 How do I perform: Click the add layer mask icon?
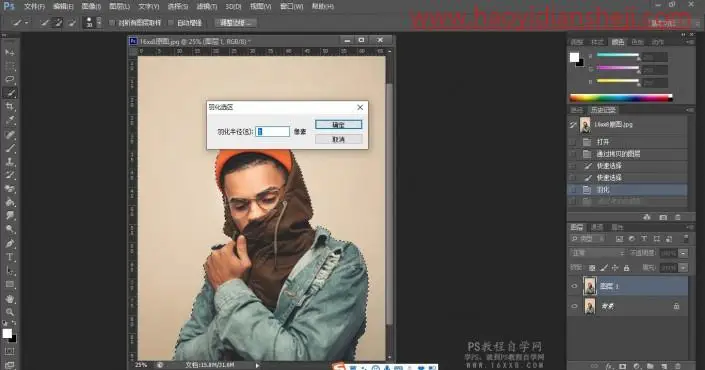(623, 366)
